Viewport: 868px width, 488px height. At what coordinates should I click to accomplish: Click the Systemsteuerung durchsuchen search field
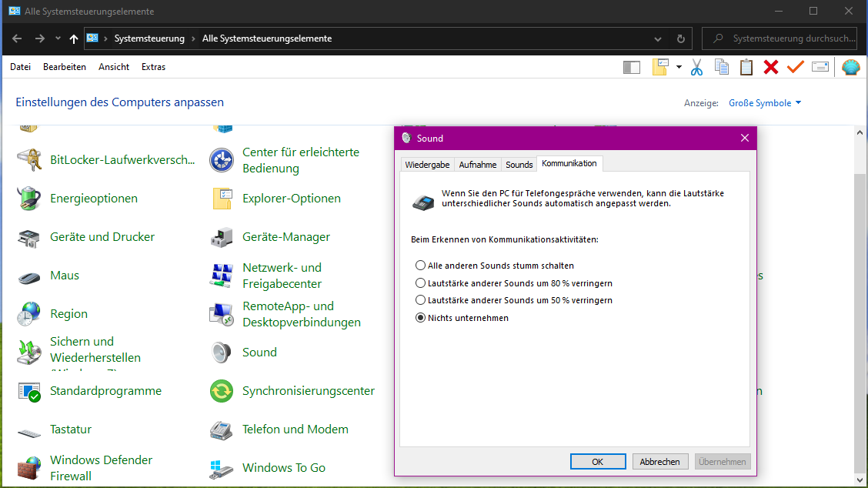pyautogui.click(x=780, y=38)
